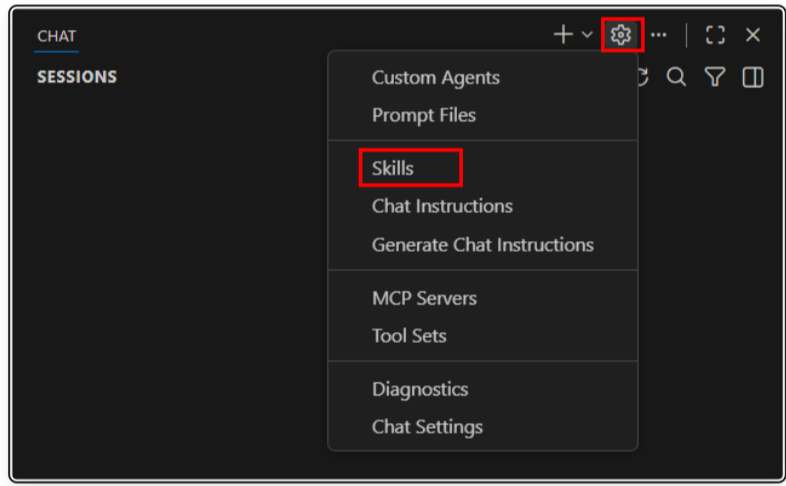
Task: Click the gear icon in chat header
Action: (621, 35)
